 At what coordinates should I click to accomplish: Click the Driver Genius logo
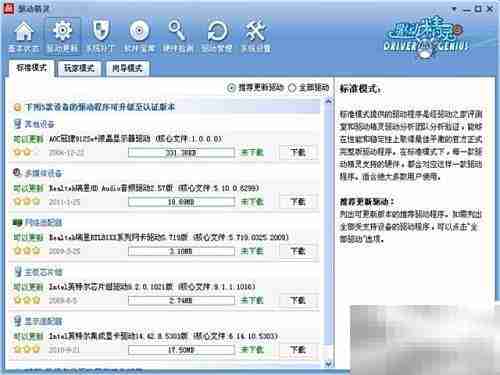[427, 39]
